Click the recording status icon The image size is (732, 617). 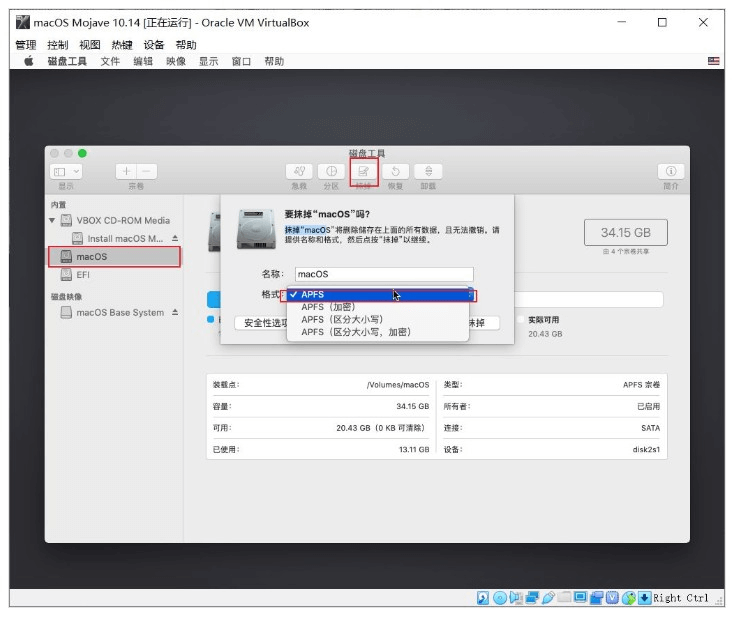(597, 598)
